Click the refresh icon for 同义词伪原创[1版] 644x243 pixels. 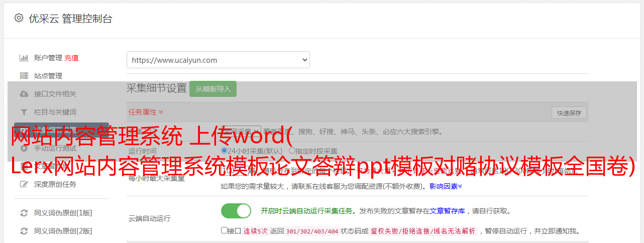[24, 213]
